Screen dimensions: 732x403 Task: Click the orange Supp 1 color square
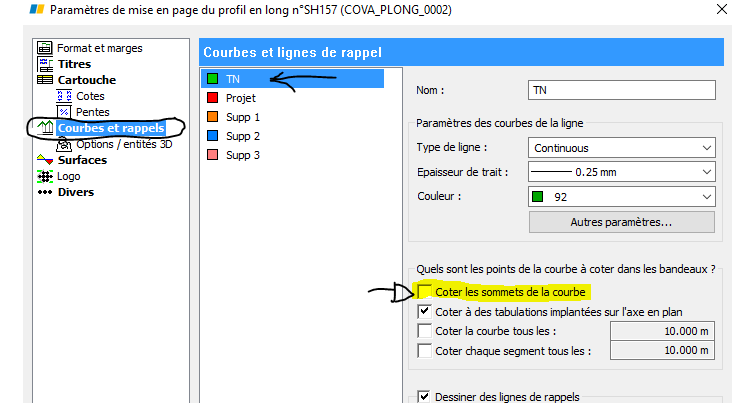point(212,117)
